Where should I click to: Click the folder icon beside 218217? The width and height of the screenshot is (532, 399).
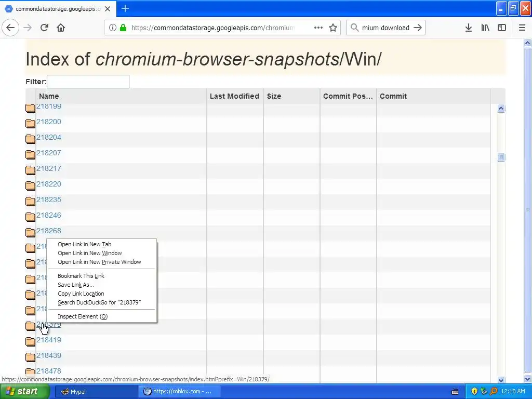pyautogui.click(x=30, y=170)
